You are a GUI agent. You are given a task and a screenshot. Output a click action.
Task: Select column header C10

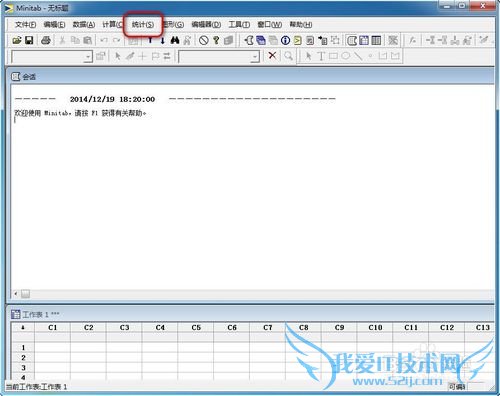(375, 328)
